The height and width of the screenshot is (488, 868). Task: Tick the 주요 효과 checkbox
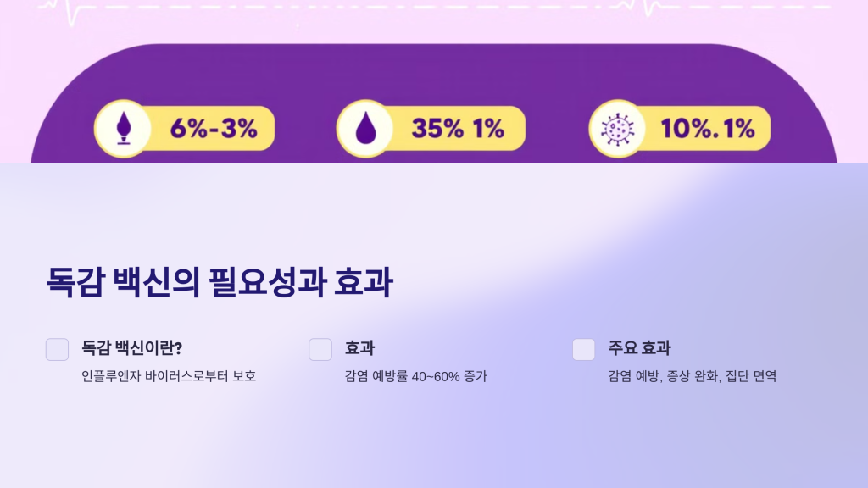(x=584, y=349)
